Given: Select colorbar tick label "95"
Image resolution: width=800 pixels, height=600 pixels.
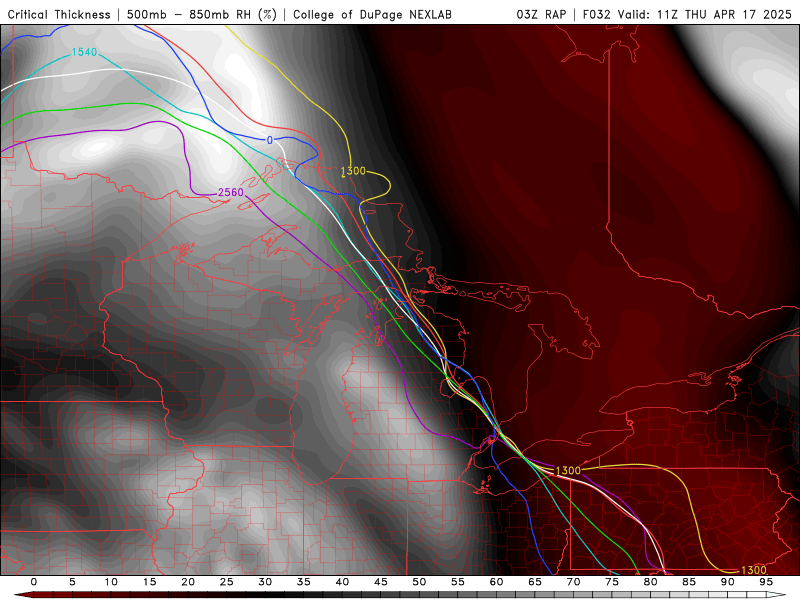Looking at the screenshot, I should pos(766,582).
